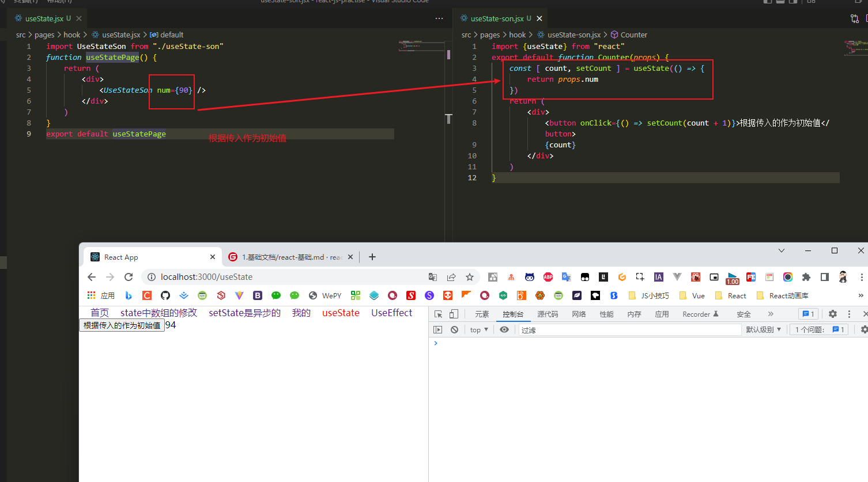Viewport: 868px width, 482px height.
Task: Clear the console with the clear icon
Action: [455, 330]
